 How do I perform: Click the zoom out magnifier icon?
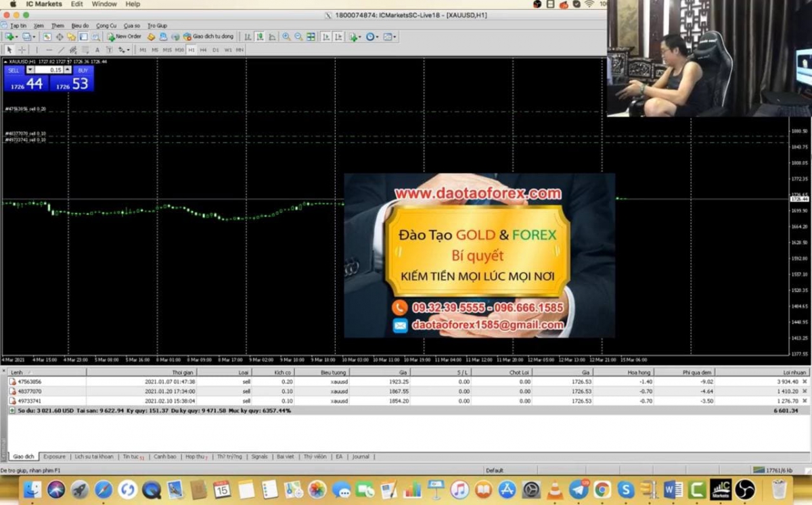point(298,37)
